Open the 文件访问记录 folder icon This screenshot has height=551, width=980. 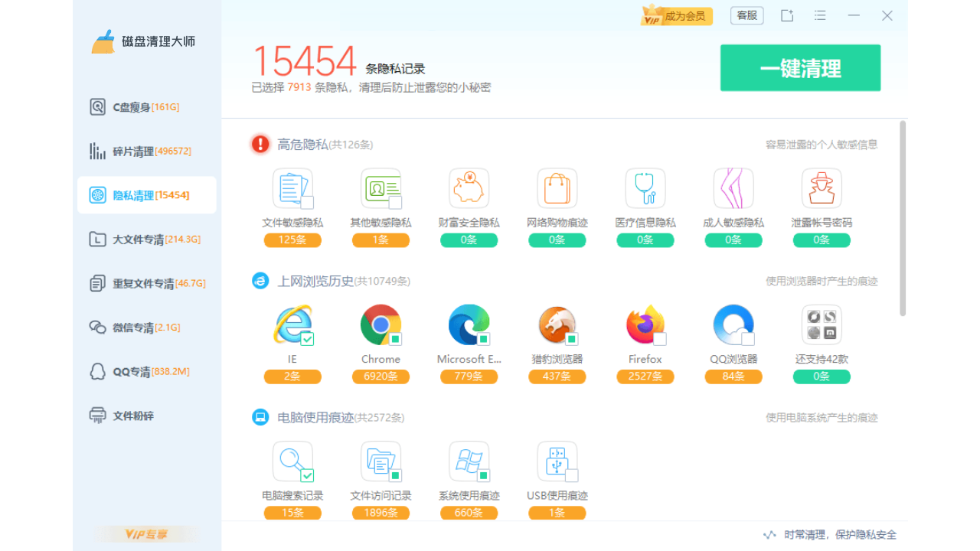(381, 461)
